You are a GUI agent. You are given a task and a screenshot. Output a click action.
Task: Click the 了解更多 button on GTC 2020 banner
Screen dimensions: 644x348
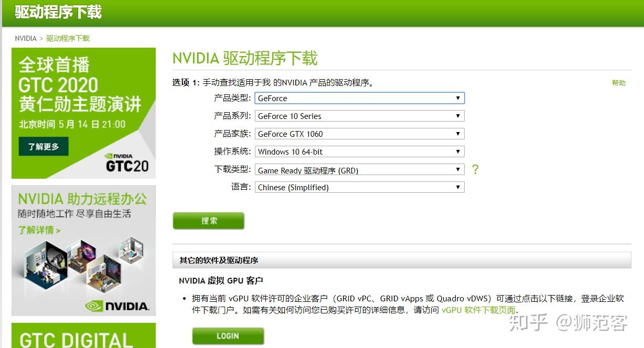(x=44, y=147)
